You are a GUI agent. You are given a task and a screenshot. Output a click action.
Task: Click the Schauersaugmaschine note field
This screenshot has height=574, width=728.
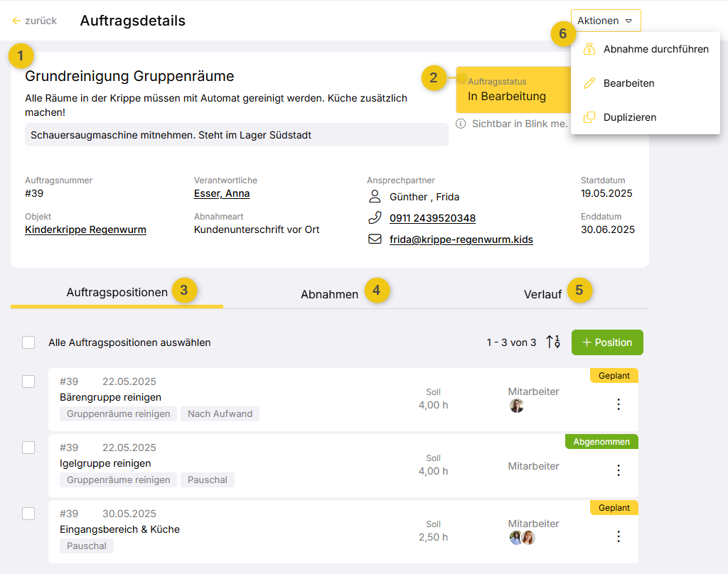click(x=237, y=135)
